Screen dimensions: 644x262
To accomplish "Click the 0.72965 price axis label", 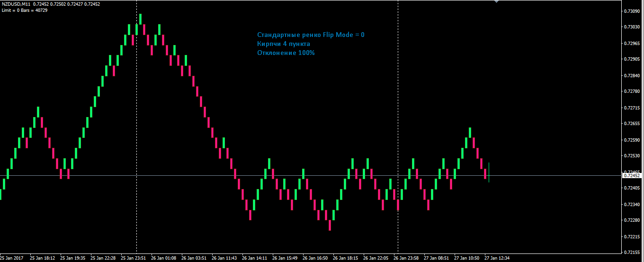I will tap(632, 43).
